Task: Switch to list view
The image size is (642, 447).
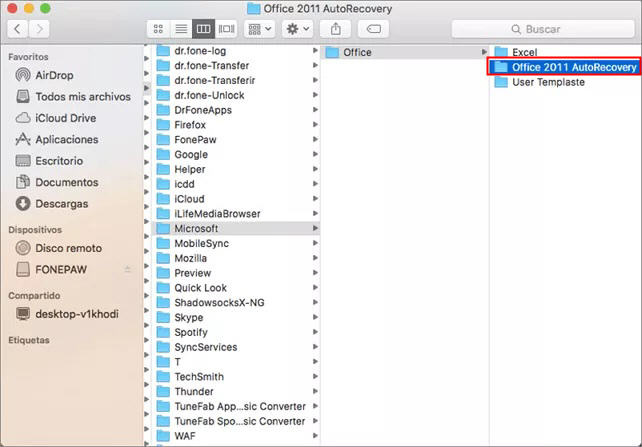Action: [181, 29]
